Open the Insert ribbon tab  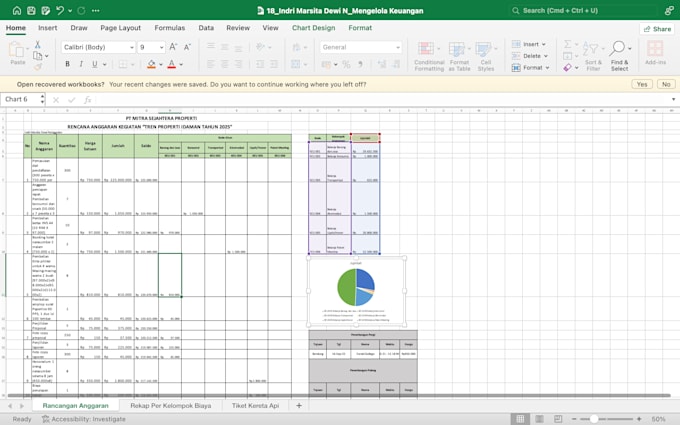[x=48, y=28]
